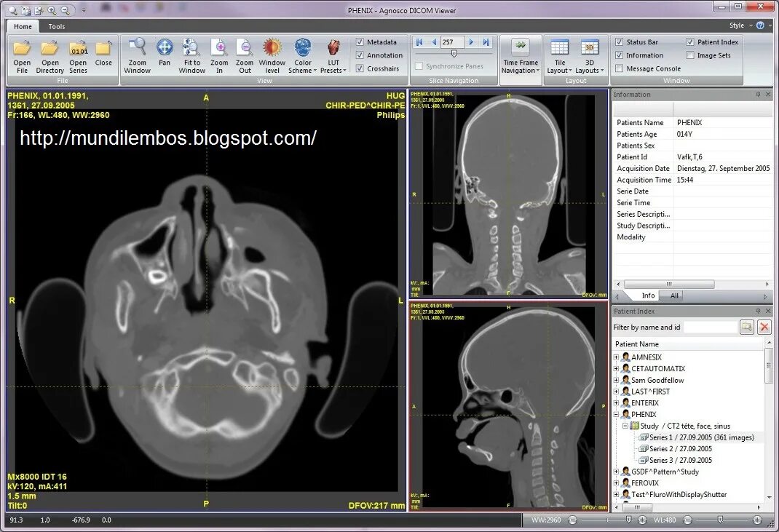Toggle the Patient Index checkbox
The height and width of the screenshot is (532, 779).
pos(690,42)
